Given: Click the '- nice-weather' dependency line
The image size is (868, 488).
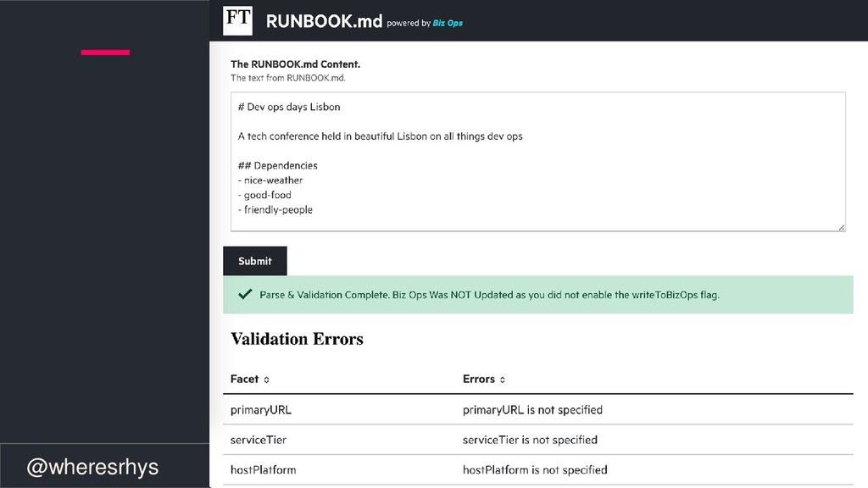Looking at the screenshot, I should click(270, 180).
